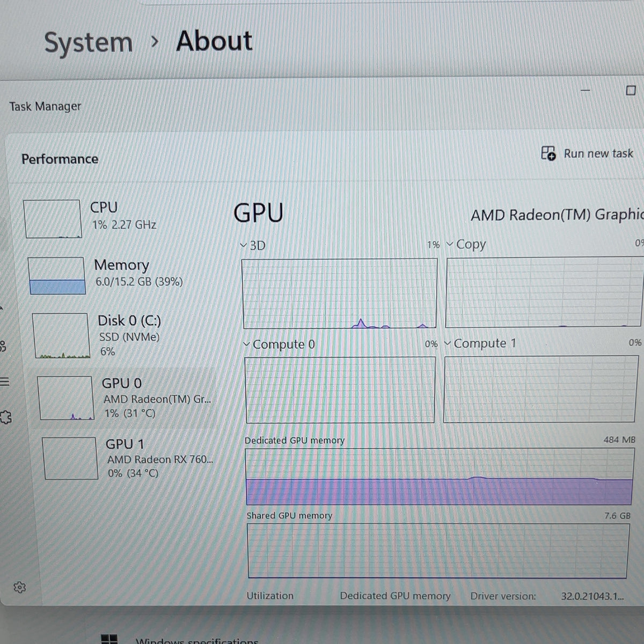Click Windows specifications heading in Settings
This screenshot has width=644, height=644.
(x=197, y=641)
